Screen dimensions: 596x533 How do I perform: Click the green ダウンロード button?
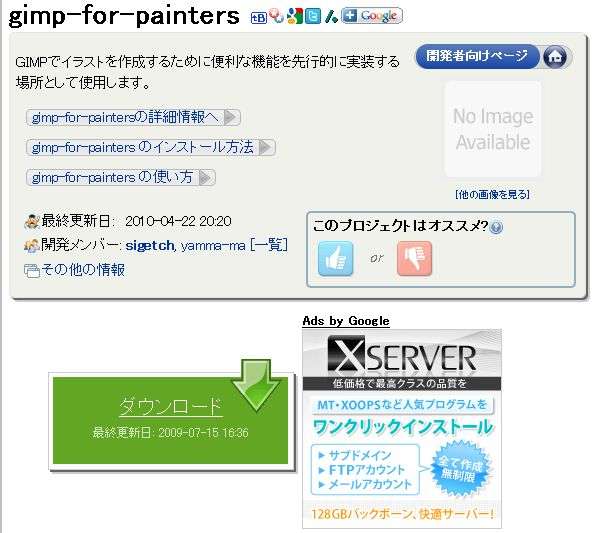coord(171,420)
